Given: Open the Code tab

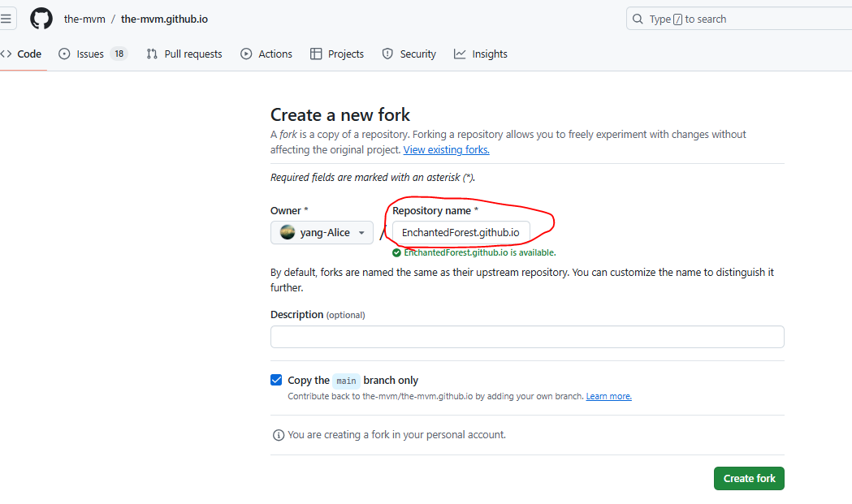Looking at the screenshot, I should [21, 54].
